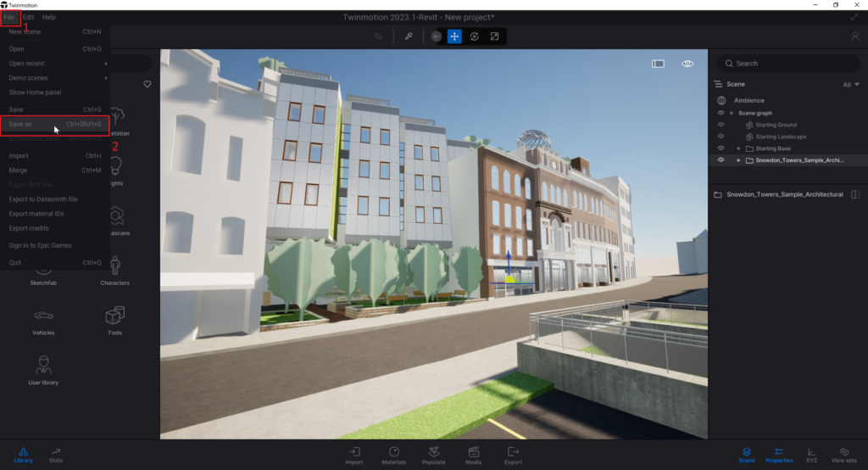
Task: Click the viewport eye view-settings icon
Action: [x=687, y=64]
